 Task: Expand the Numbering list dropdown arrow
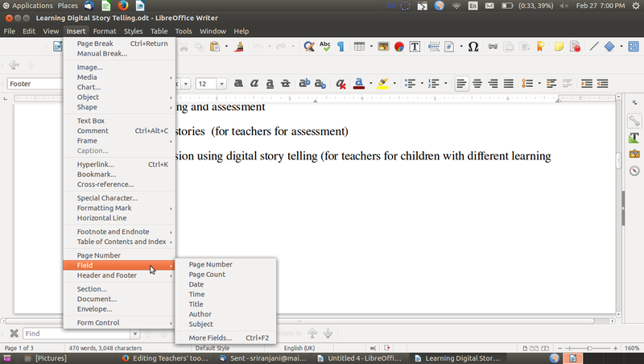[446, 84]
